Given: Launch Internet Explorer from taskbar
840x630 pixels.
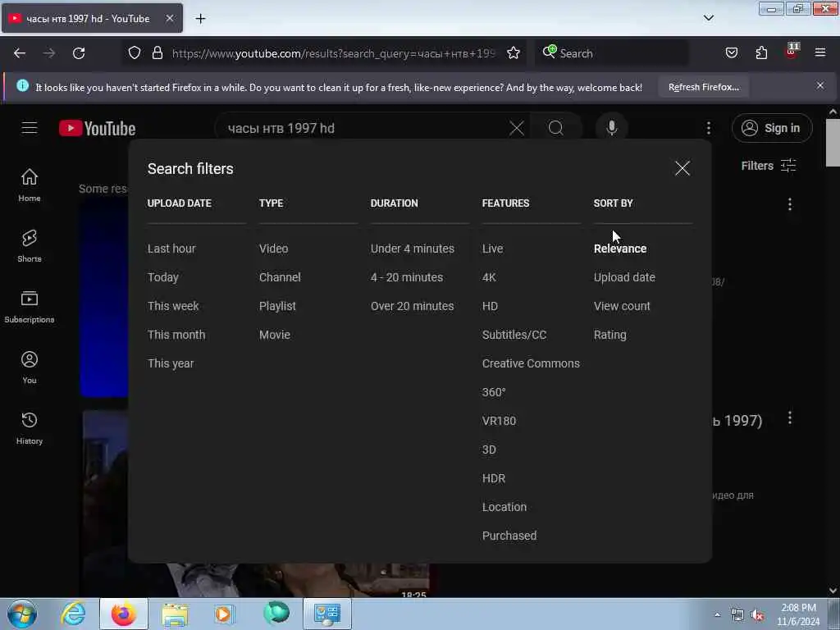Looking at the screenshot, I should [x=73, y=614].
